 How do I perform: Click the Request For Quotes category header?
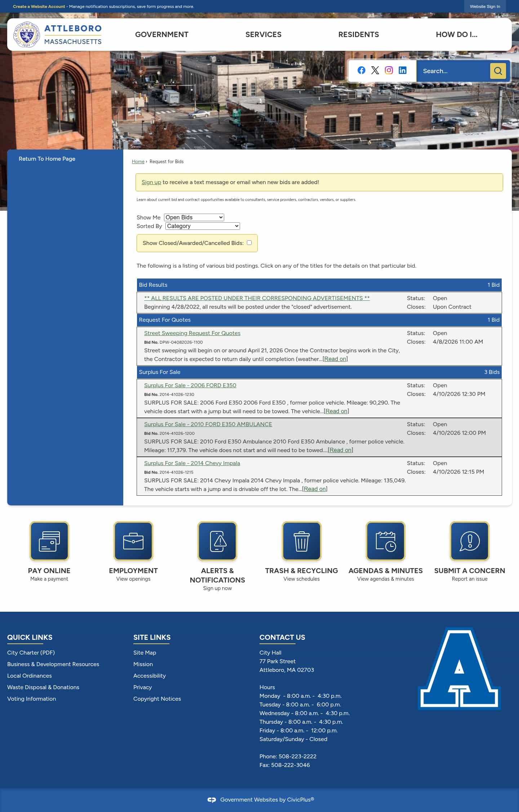tap(319, 320)
